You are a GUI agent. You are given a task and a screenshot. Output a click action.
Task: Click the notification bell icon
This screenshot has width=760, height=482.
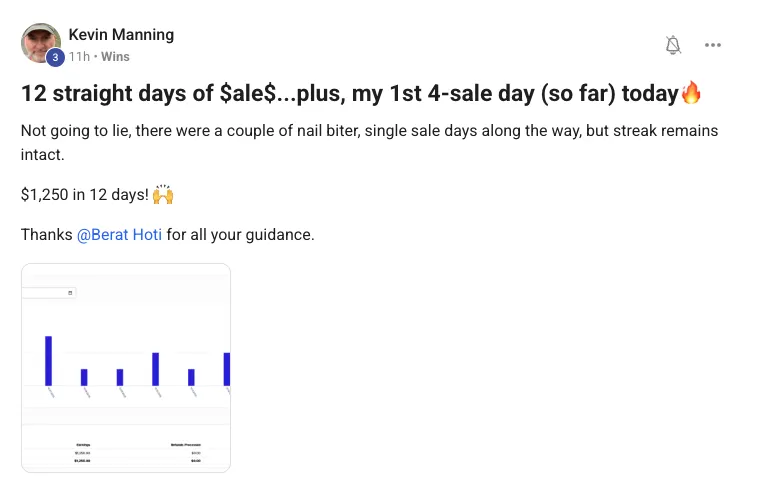point(673,45)
